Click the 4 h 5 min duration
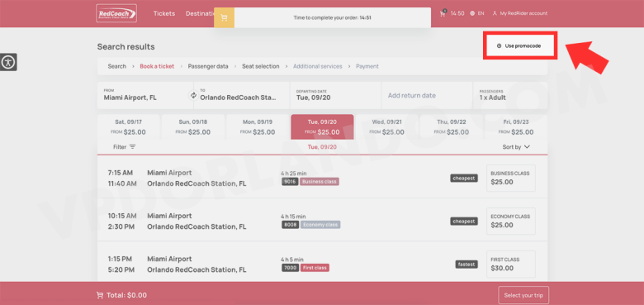This screenshot has width=644, height=305. coord(292,260)
